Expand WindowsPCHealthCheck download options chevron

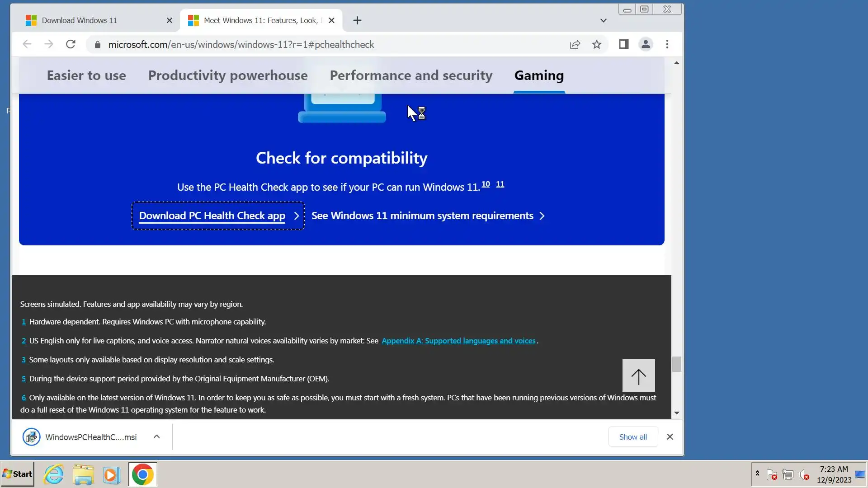tap(156, 436)
